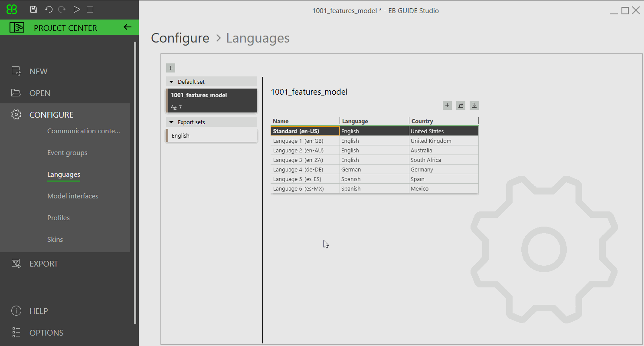
Task: Click the import languages download icon above table
Action: click(x=474, y=105)
